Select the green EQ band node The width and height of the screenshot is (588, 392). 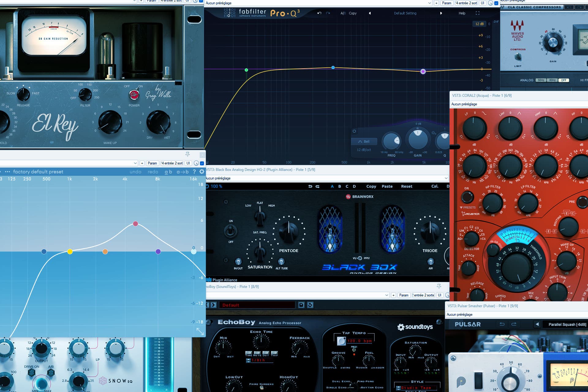247,70
